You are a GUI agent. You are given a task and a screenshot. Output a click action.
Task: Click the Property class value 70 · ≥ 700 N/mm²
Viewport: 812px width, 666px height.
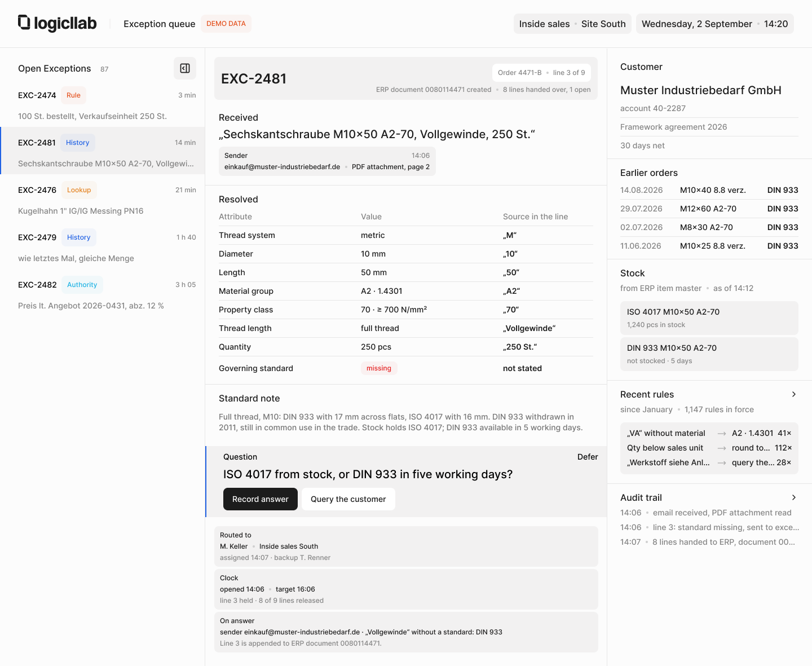[394, 310]
